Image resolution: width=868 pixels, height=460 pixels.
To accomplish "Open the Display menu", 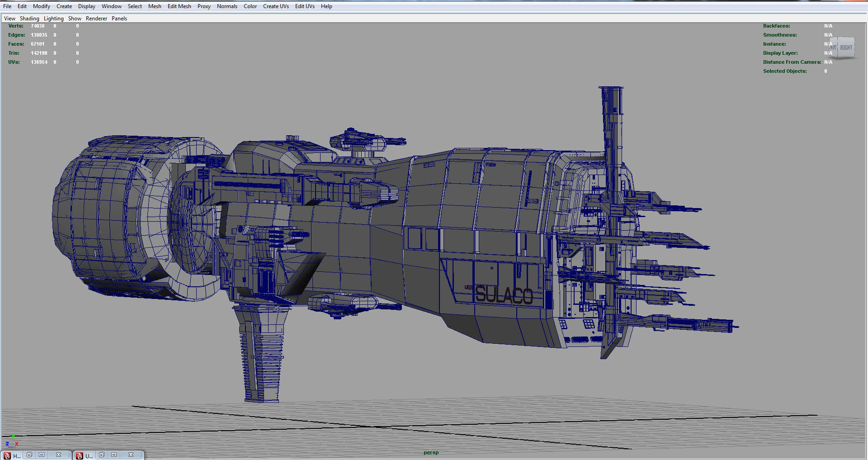I will click(x=87, y=6).
